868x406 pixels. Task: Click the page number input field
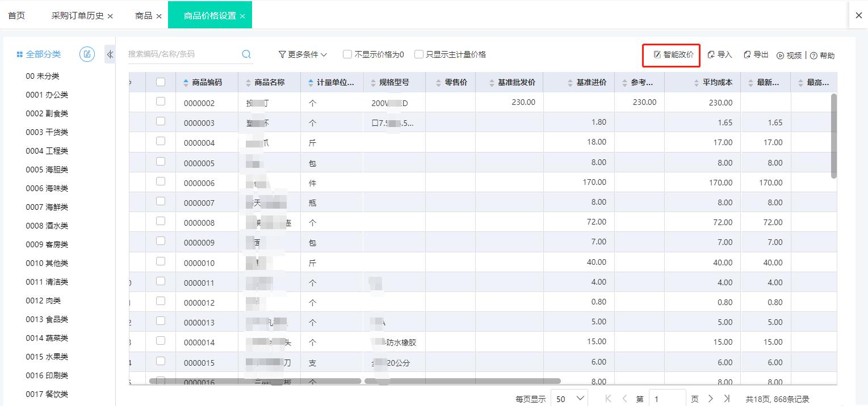click(x=668, y=398)
